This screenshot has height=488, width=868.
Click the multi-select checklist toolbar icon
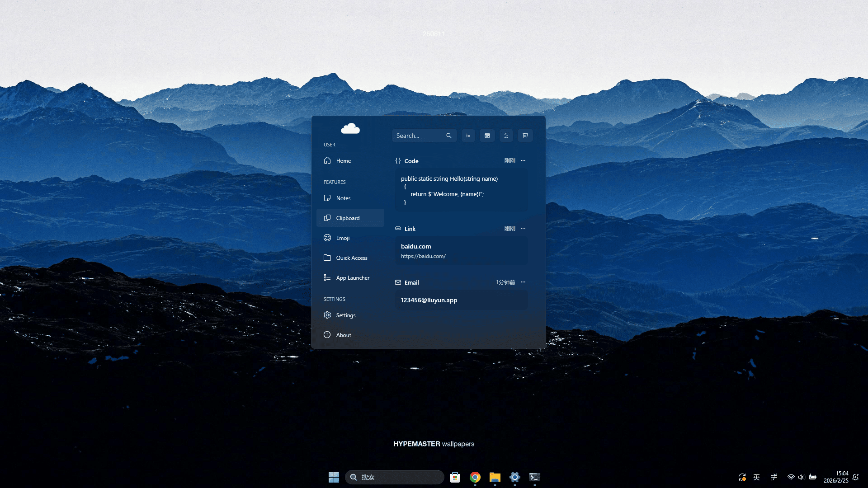tap(506, 136)
